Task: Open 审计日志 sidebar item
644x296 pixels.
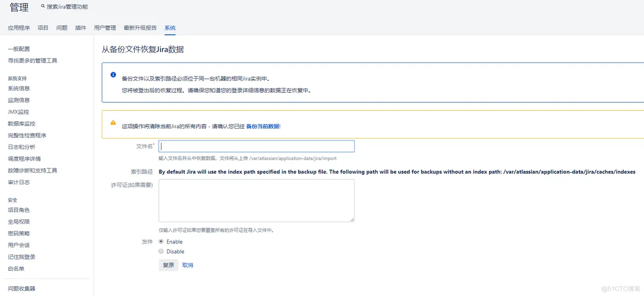Action: pyautogui.click(x=19, y=182)
